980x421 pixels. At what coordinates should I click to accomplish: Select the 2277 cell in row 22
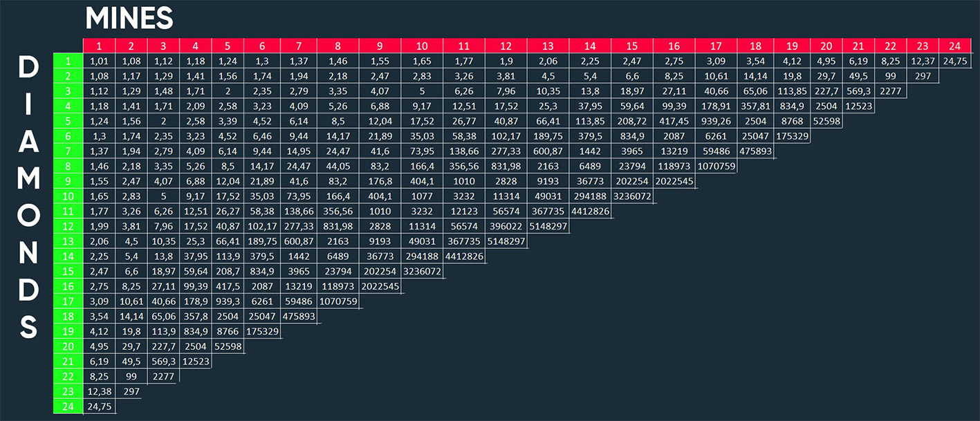(163, 376)
